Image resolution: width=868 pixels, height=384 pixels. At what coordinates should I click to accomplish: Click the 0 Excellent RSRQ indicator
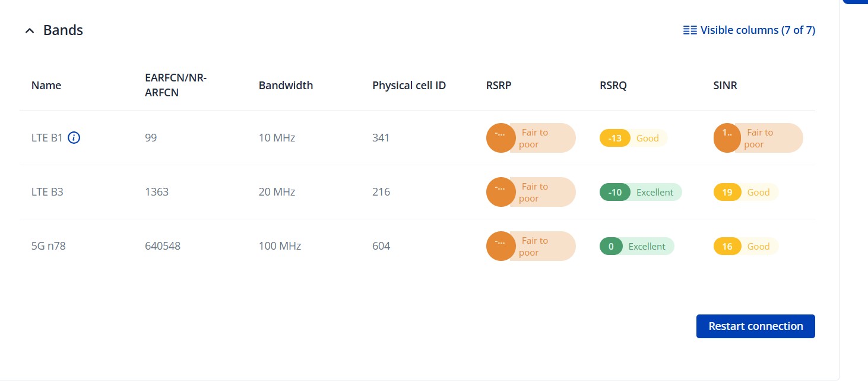(636, 246)
